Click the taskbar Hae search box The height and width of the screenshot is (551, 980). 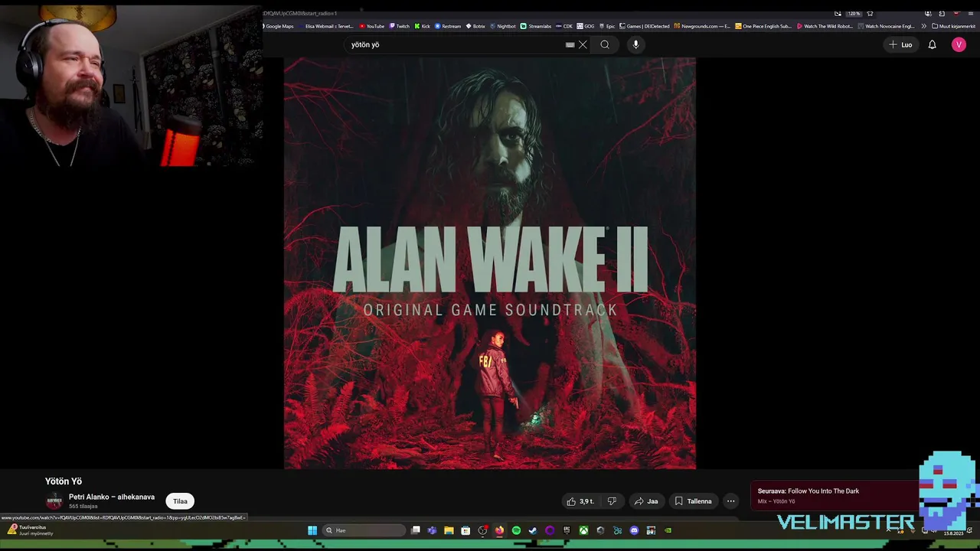[364, 530]
